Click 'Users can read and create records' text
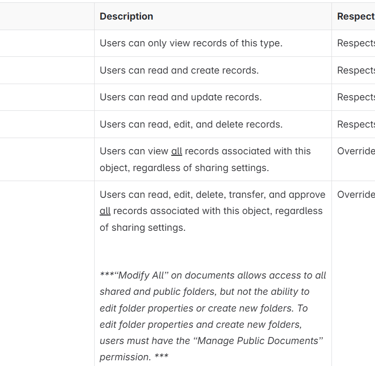The width and height of the screenshot is (375, 366). (x=179, y=70)
